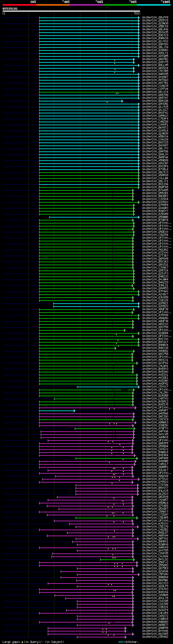The width and height of the screenshot is (173, 644).
Task: Click hit label UniRef100_A7PP99
Action: [x=155, y=315]
